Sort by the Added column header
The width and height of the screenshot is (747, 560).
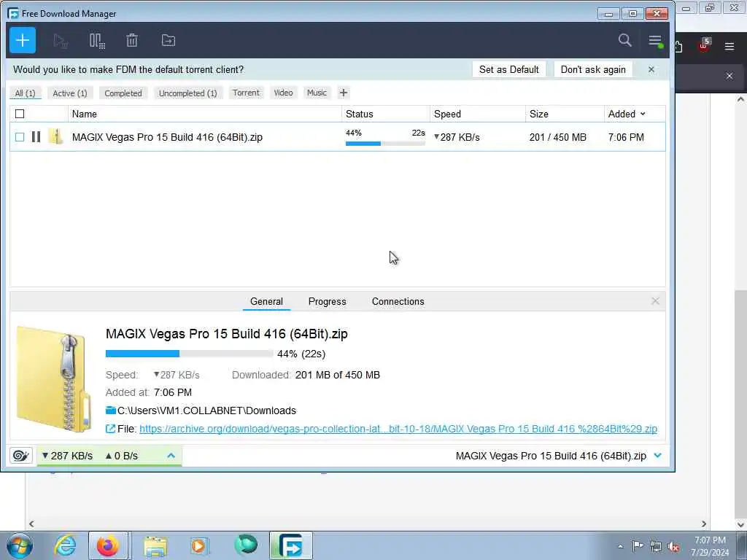pyautogui.click(x=627, y=114)
